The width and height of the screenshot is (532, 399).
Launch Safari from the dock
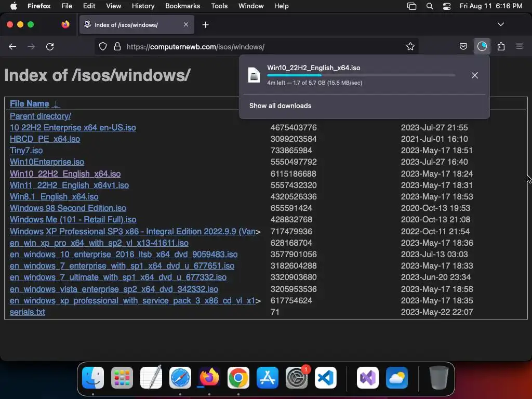180,378
